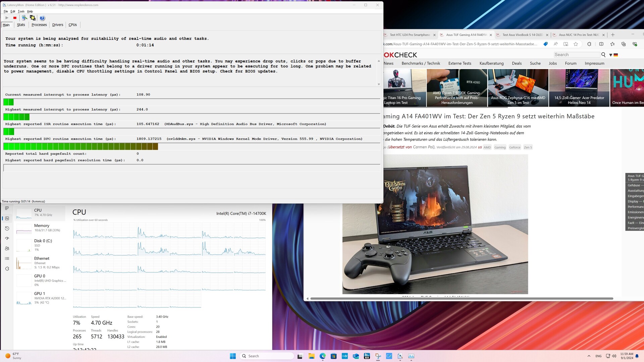Show hidden system tray icons chevron
Screen dimensions: 644x362
589,356
